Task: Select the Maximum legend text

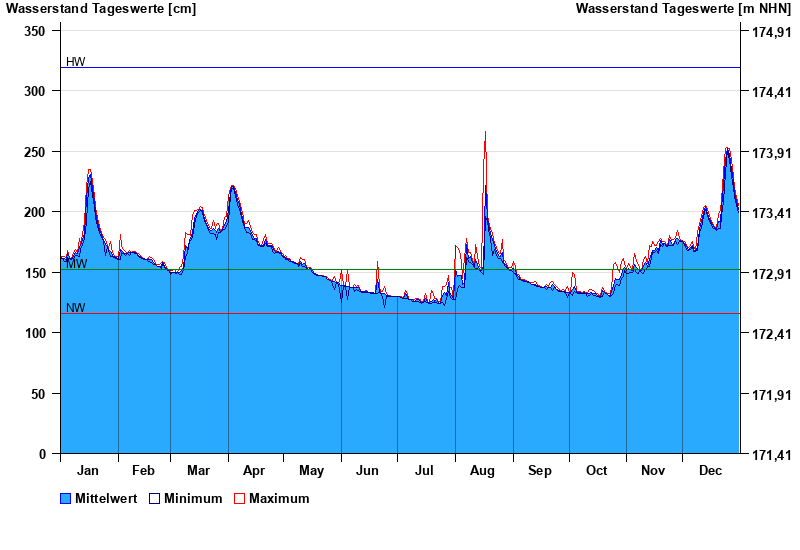Action: point(279,498)
